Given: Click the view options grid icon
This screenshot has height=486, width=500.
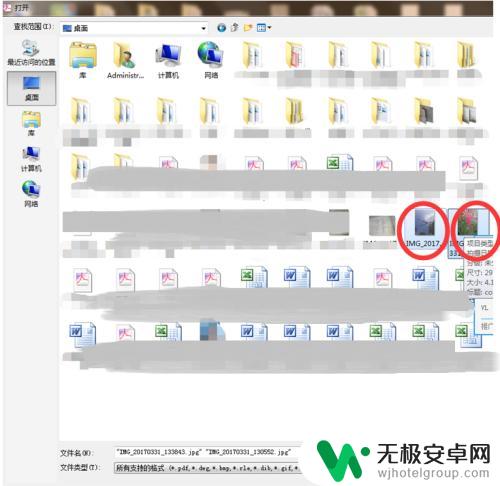Looking at the screenshot, I should point(261,28).
